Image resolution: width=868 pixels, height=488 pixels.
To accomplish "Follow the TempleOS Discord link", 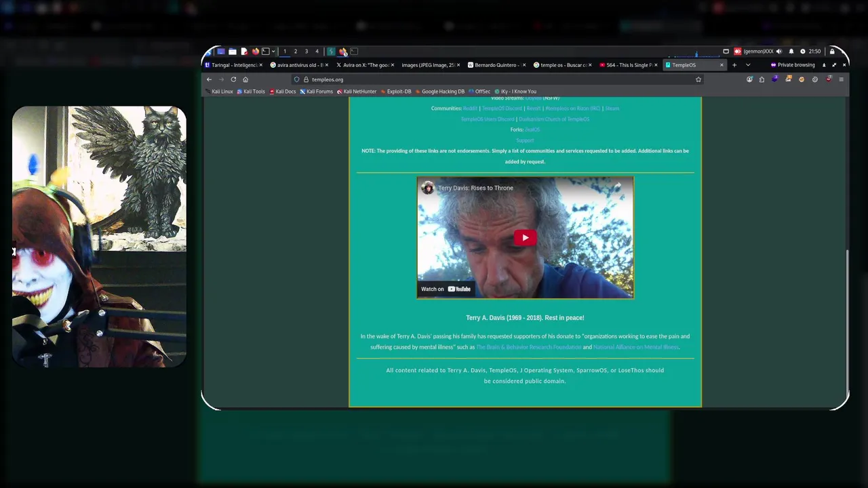I will (502, 108).
